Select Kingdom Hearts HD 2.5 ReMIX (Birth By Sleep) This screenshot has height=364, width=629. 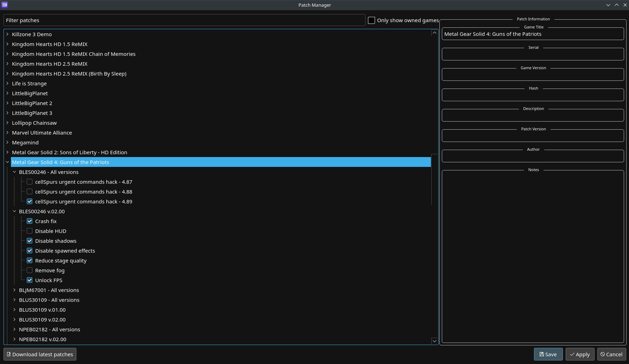[221, 74]
